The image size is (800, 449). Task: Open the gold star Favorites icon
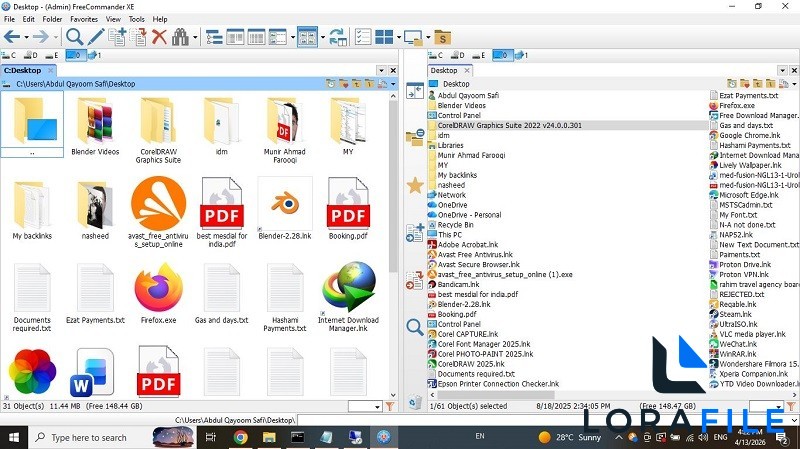415,185
